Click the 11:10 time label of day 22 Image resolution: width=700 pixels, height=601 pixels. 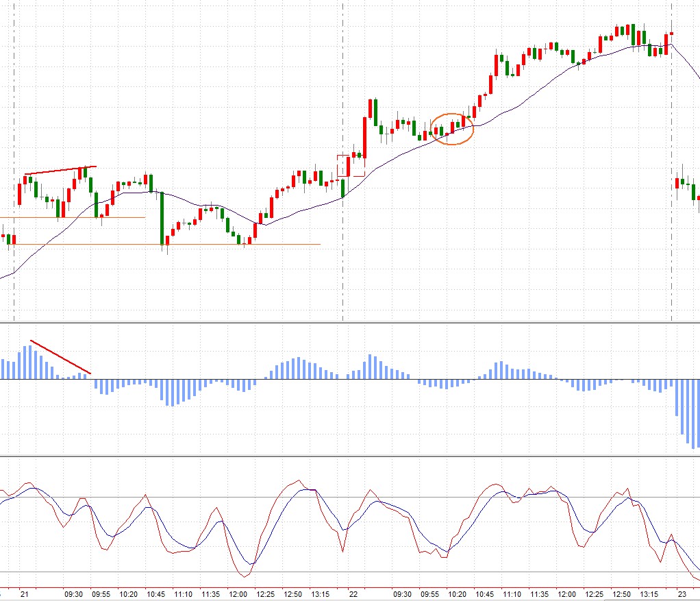pyautogui.click(x=512, y=594)
